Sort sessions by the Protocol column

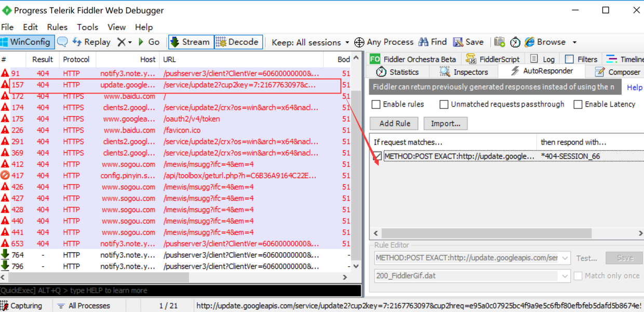(x=76, y=59)
